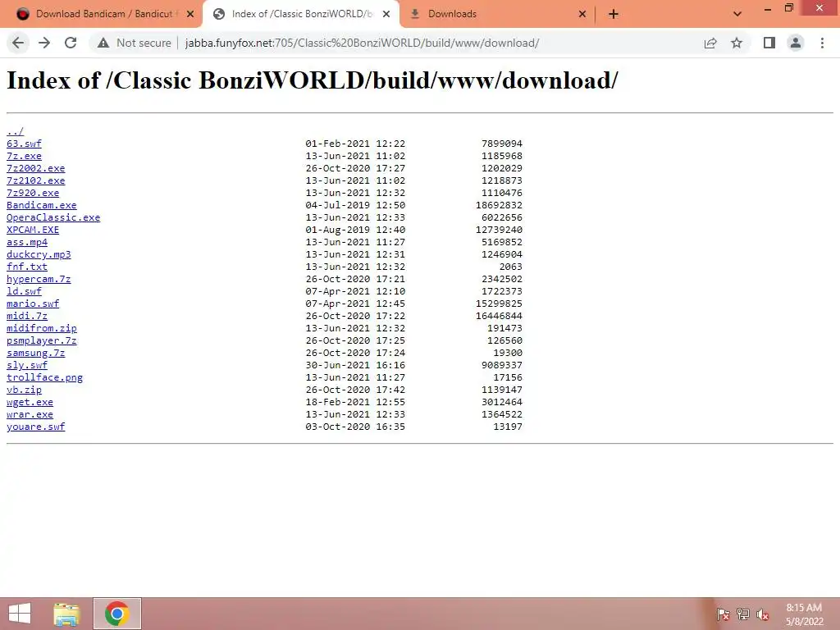Open the wget.exe link
This screenshot has height=630, width=840.
tap(30, 402)
